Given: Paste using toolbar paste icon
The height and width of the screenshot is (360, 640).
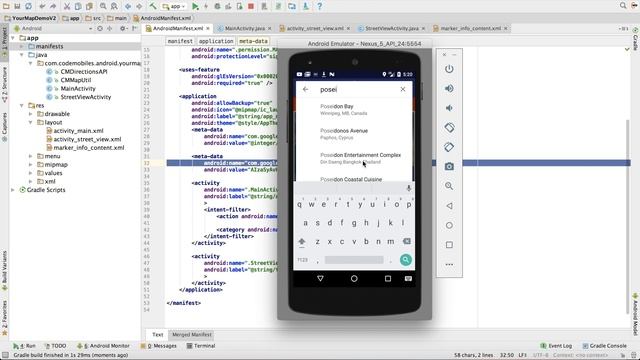Looking at the screenshot, I should pyautogui.click(x=89, y=6).
